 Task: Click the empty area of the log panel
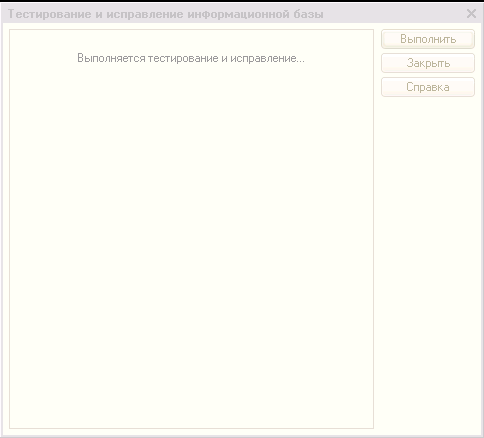pyautogui.click(x=191, y=233)
